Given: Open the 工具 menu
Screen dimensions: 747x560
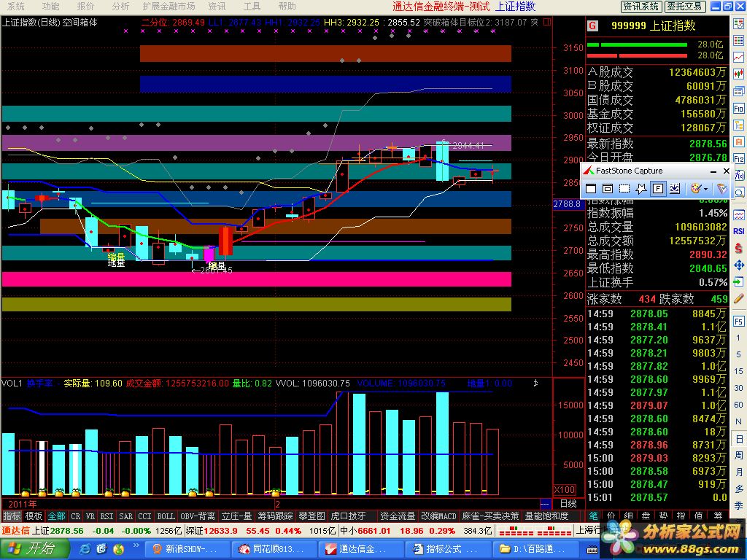Looking at the screenshot, I should (252, 6).
